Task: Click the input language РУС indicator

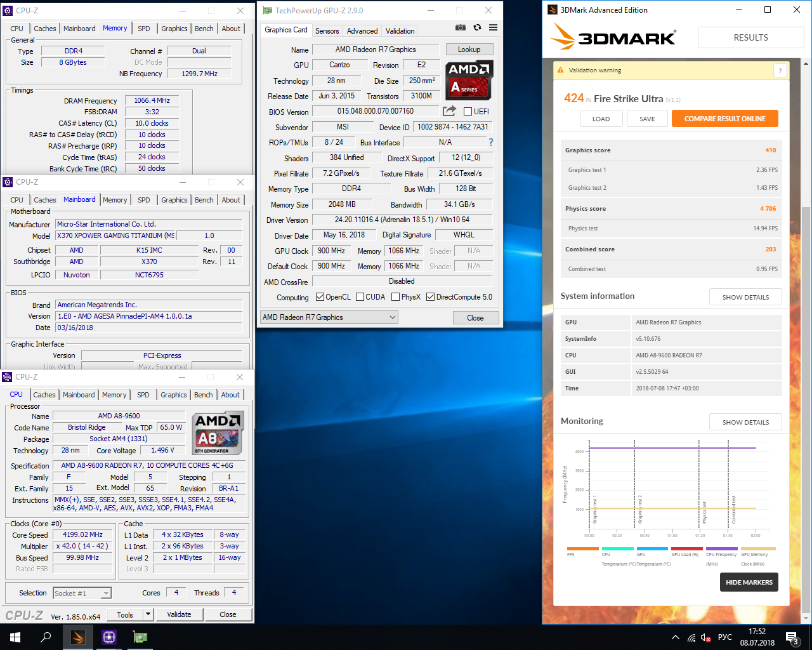Action: (x=725, y=637)
